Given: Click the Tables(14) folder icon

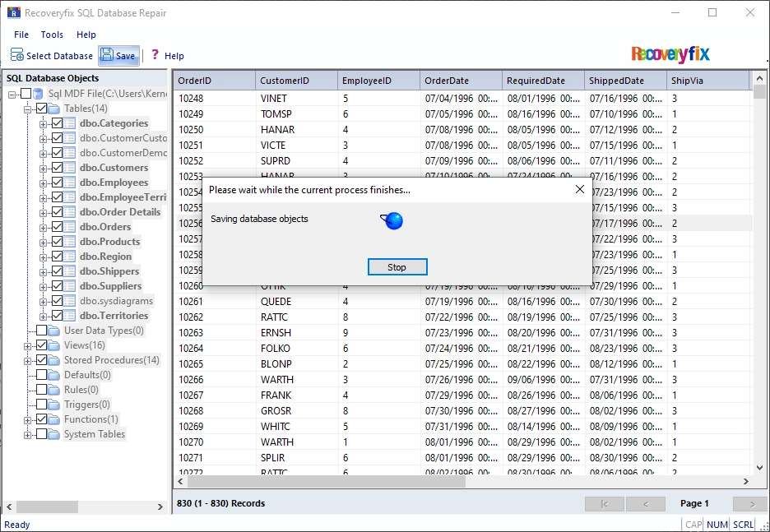Looking at the screenshot, I should pos(54,109).
